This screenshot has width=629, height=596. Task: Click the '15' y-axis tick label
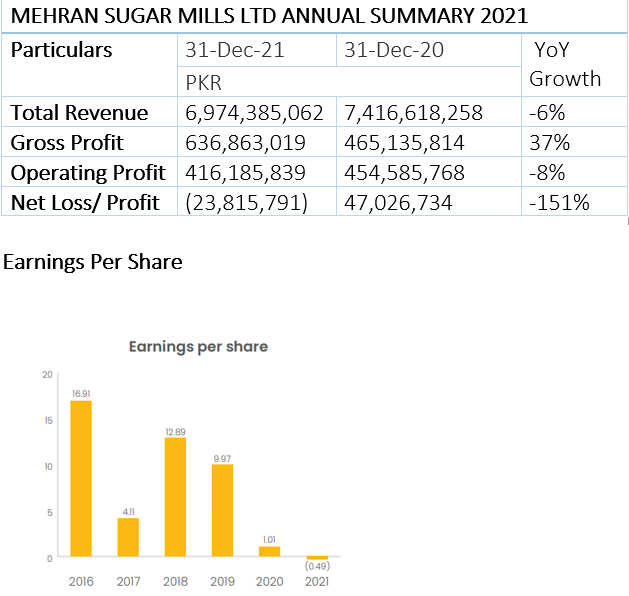[x=48, y=421]
